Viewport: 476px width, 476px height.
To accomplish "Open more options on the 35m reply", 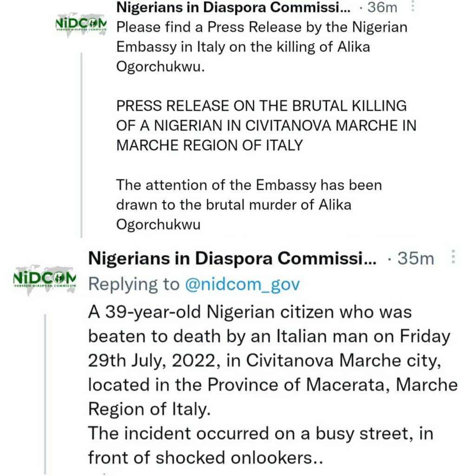I will pyautogui.click(x=454, y=258).
